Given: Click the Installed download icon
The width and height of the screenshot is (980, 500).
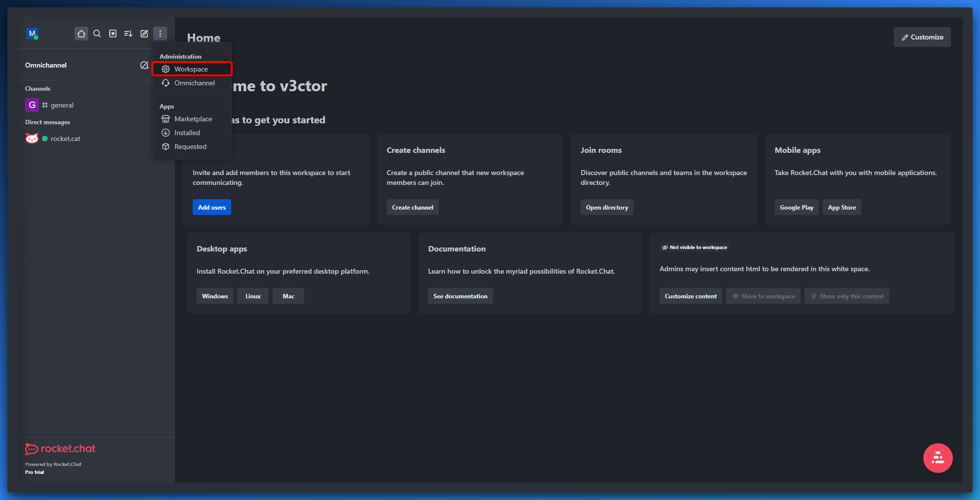Looking at the screenshot, I should click(x=166, y=133).
